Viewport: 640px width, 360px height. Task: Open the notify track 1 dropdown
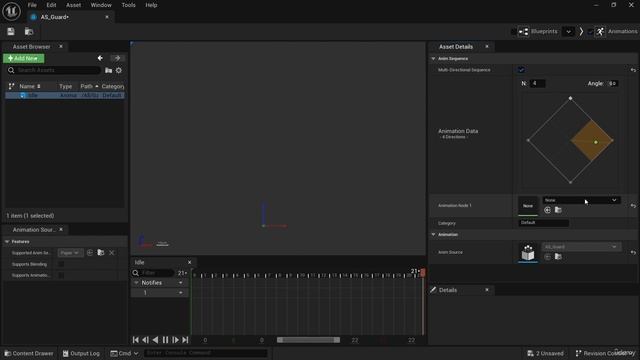click(180, 293)
